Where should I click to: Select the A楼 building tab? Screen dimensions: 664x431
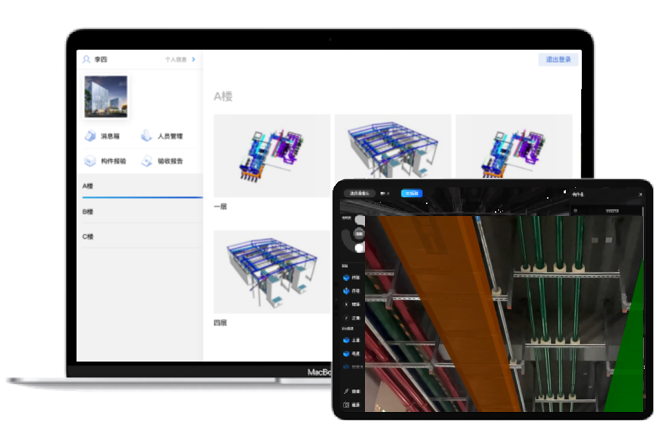pyautogui.click(x=140, y=187)
